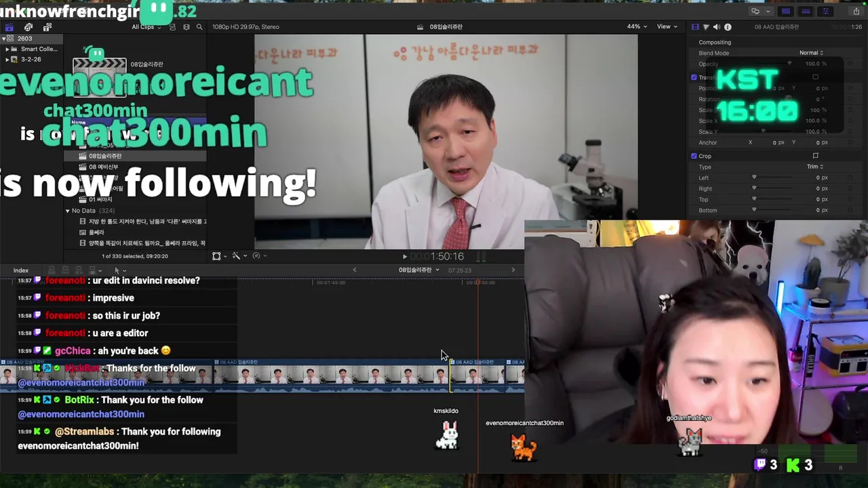The width and height of the screenshot is (868, 488).
Task: Toggle inspector panel visibility button
Action: click(x=826, y=11)
